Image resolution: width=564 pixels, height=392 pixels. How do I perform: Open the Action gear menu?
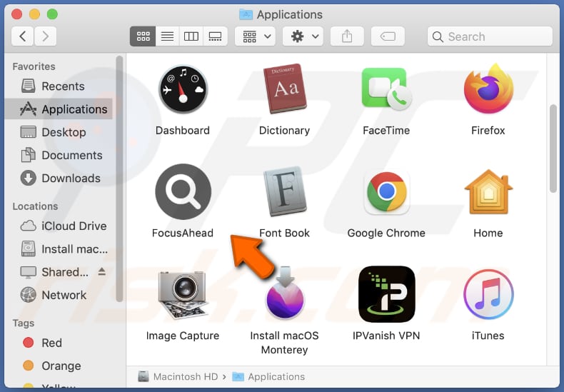[x=303, y=36]
